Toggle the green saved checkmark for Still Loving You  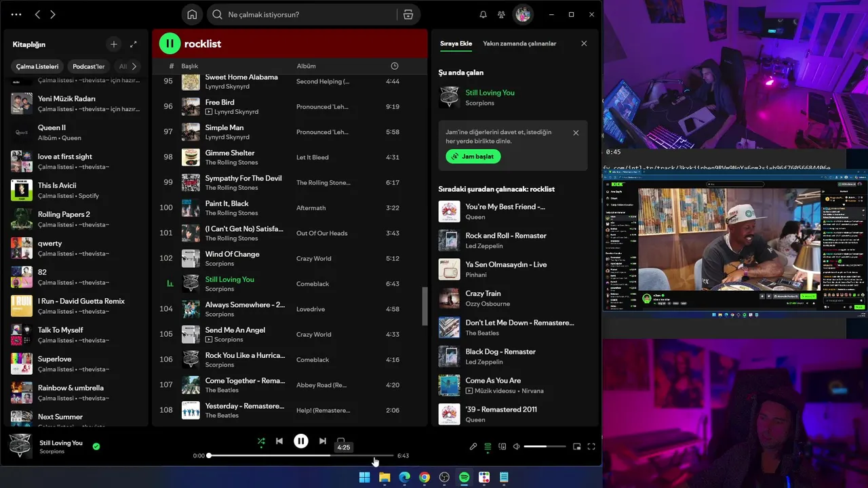[96, 446]
